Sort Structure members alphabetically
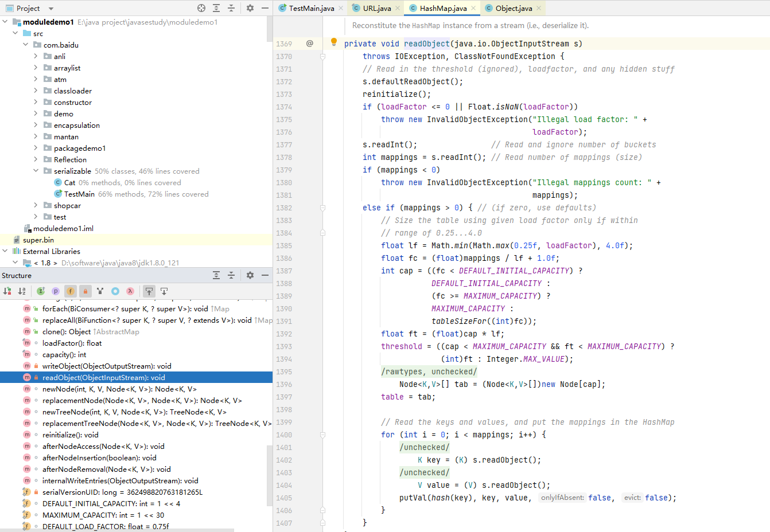Screen dimensions: 770x532 click(x=22, y=291)
